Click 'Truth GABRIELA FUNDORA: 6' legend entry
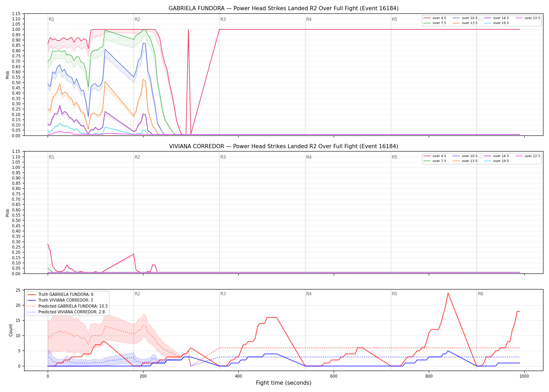The image size is (549, 392). 60,295
